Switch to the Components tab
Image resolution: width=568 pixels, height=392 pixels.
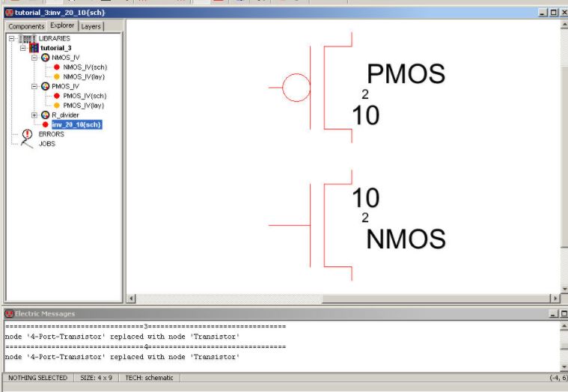point(26,26)
